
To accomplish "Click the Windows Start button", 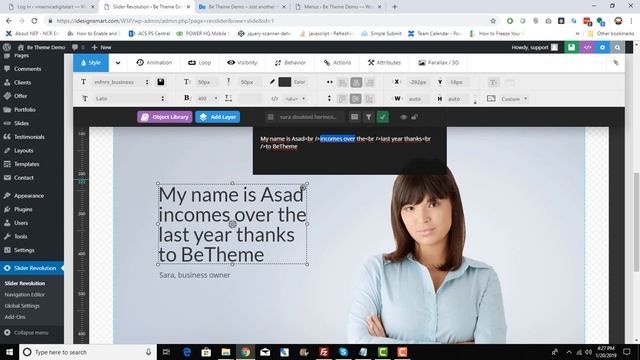I will (9, 352).
